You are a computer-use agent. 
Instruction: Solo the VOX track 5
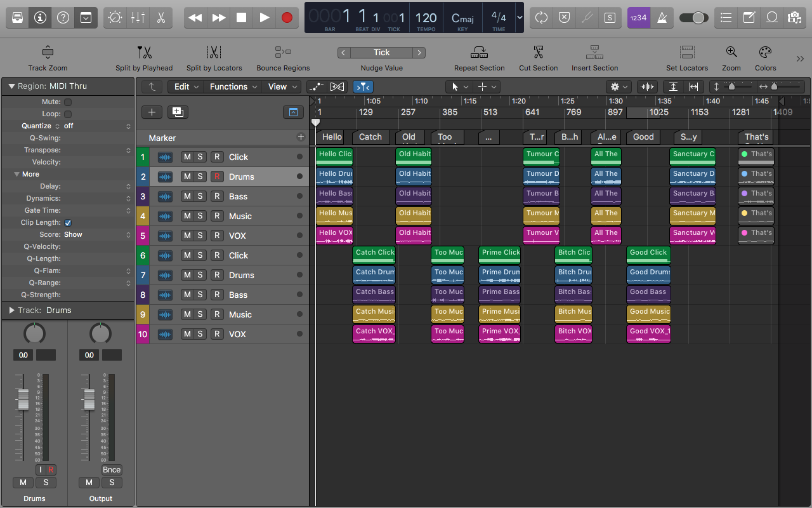200,236
